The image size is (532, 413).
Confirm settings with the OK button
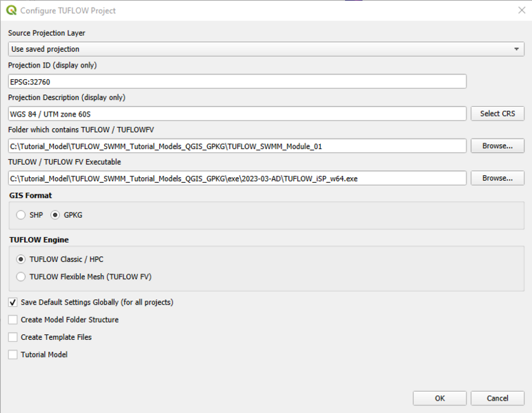[x=440, y=399]
